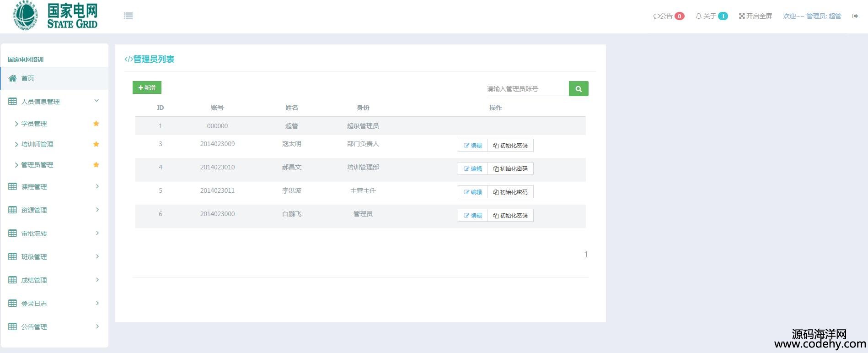Click the home icon for 首页
The image size is (868, 353).
pos(13,78)
